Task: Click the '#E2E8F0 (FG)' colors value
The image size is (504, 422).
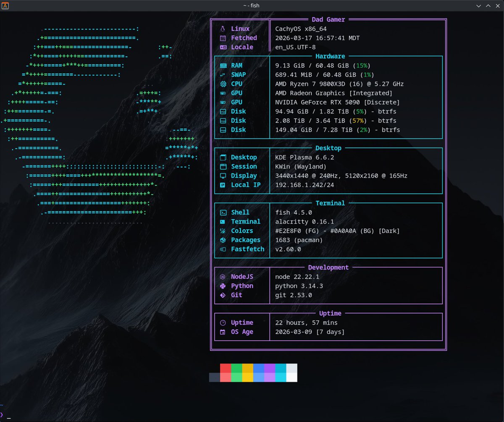Action: pyautogui.click(x=297, y=231)
